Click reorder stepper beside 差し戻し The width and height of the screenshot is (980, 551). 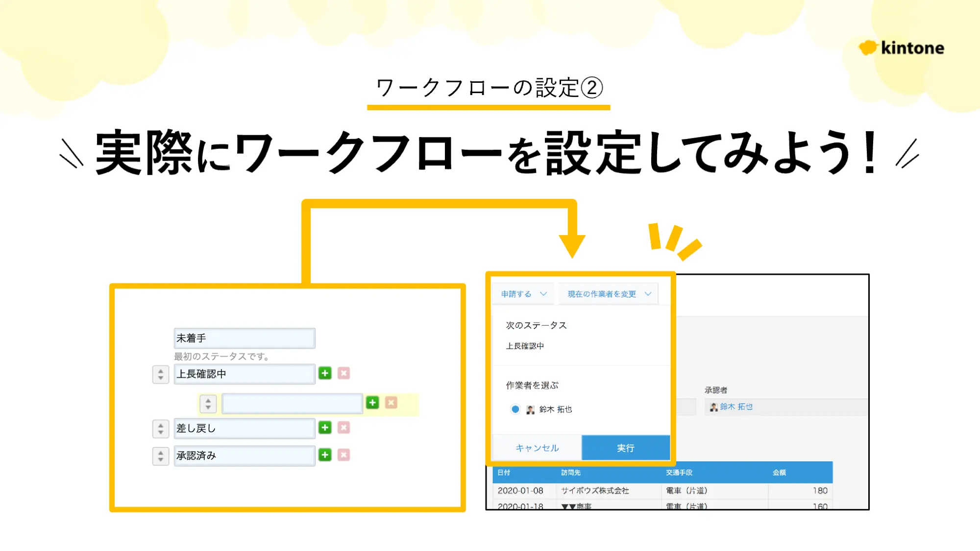coord(160,429)
